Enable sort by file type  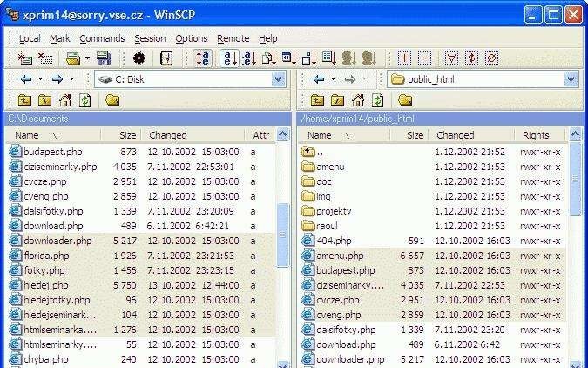pyautogui.click(x=269, y=58)
